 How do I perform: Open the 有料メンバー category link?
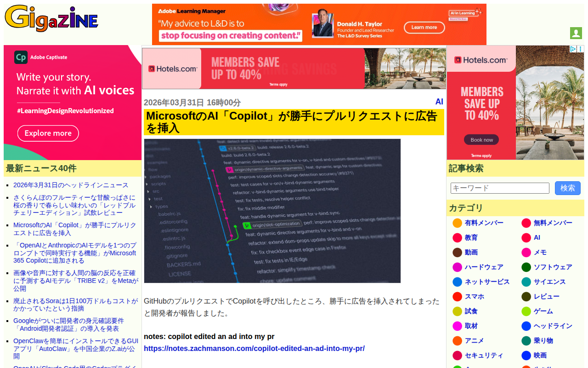pyautogui.click(x=484, y=223)
